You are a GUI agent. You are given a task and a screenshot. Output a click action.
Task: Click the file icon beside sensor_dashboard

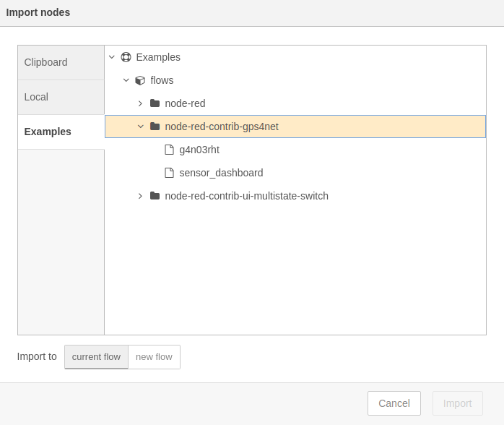170,173
